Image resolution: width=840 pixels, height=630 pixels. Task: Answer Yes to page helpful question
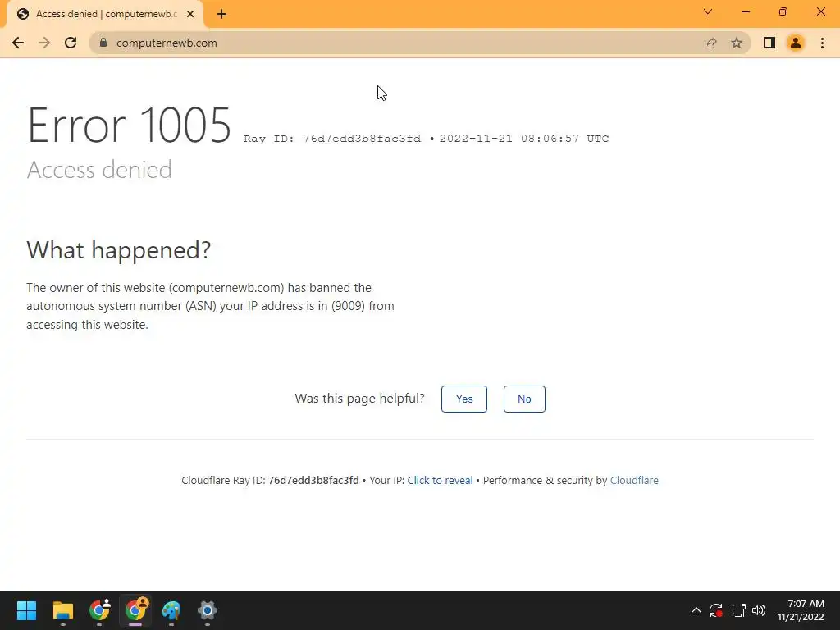(464, 399)
